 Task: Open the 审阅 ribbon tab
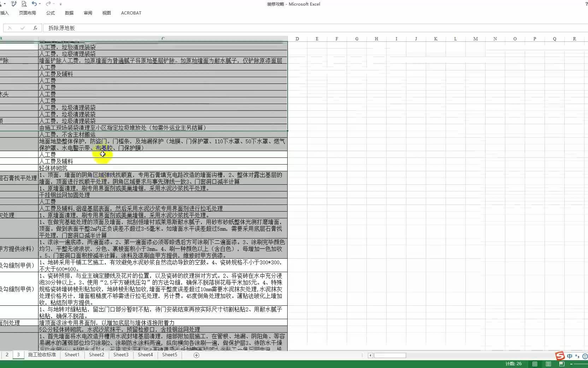click(88, 13)
